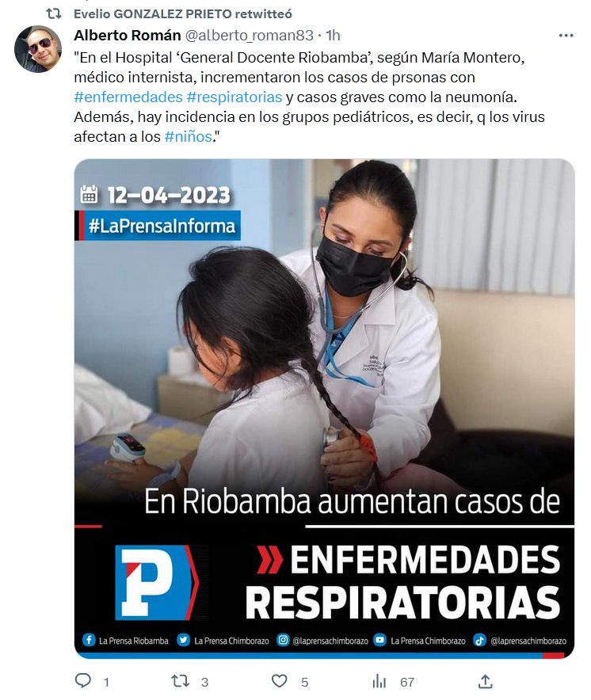Share the tweet via the upload icon
This screenshot has width=591, height=700.
[485, 681]
